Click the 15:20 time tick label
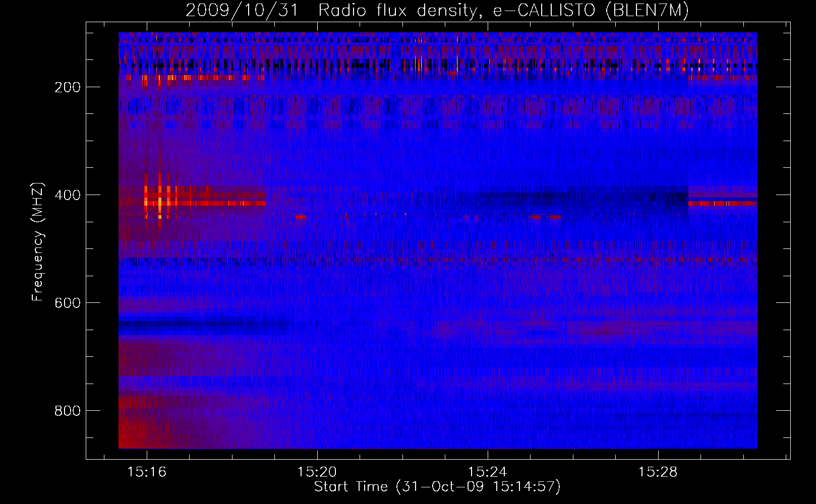This screenshot has height=504, width=816. [x=317, y=472]
